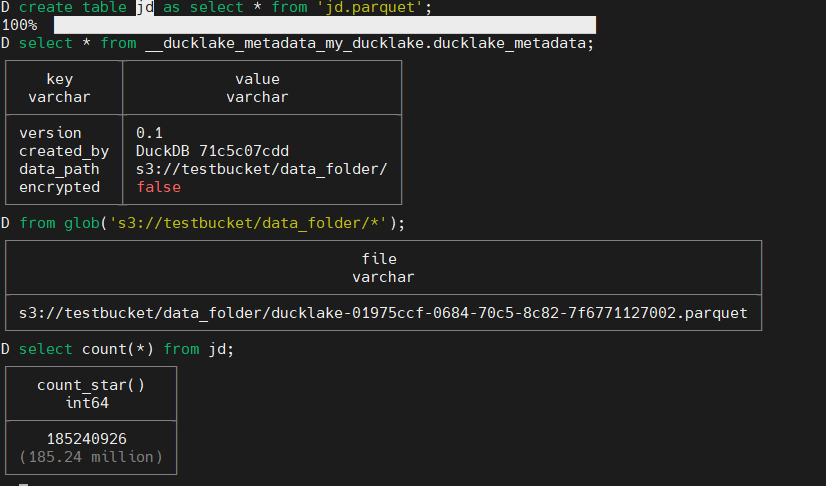Click '__ducklake_metadata_my_ducklake.ducklake_metadata' table reference
The image size is (826, 486).
click(x=365, y=43)
